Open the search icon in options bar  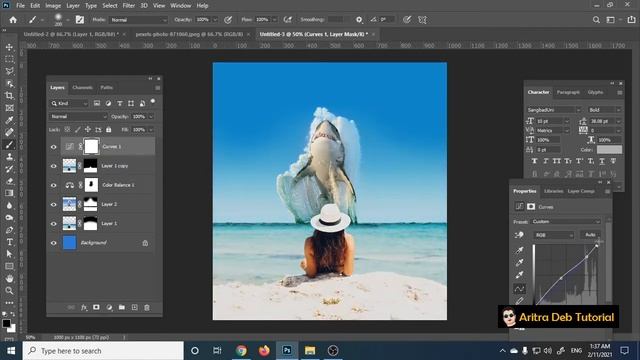(x=596, y=20)
